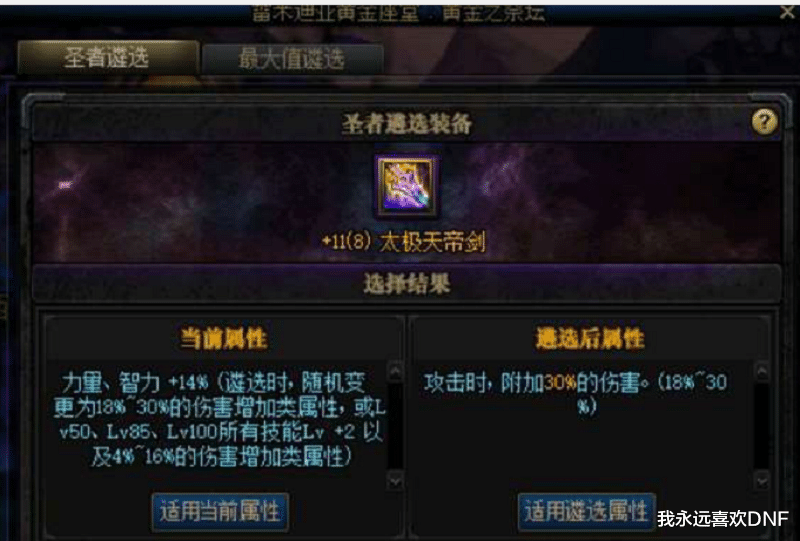This screenshot has width=800, height=541.
Task: Click the 圣者遴选装备 header bar
Action: [x=406, y=123]
